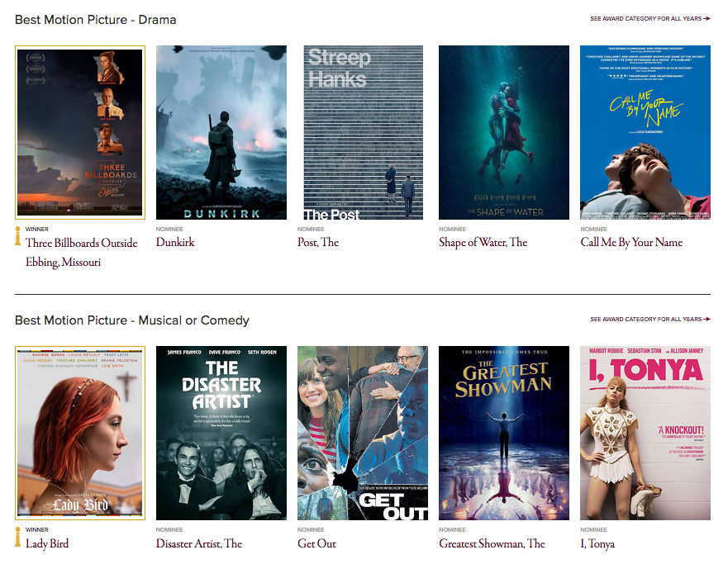Image resolution: width=728 pixels, height=564 pixels.
Task: Open the 'Greatest Showman, The' title link
Action: point(492,544)
